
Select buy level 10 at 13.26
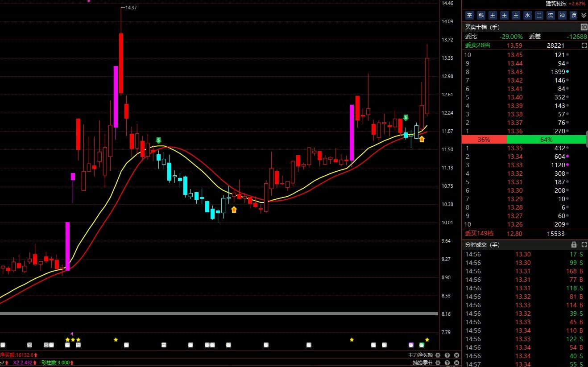525,224
